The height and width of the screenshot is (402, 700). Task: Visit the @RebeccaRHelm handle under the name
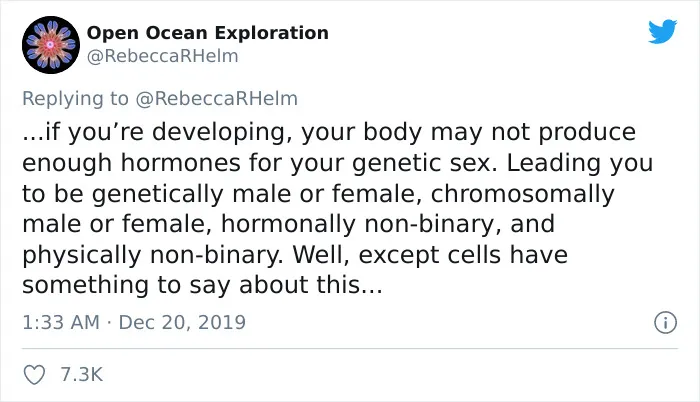click(162, 56)
